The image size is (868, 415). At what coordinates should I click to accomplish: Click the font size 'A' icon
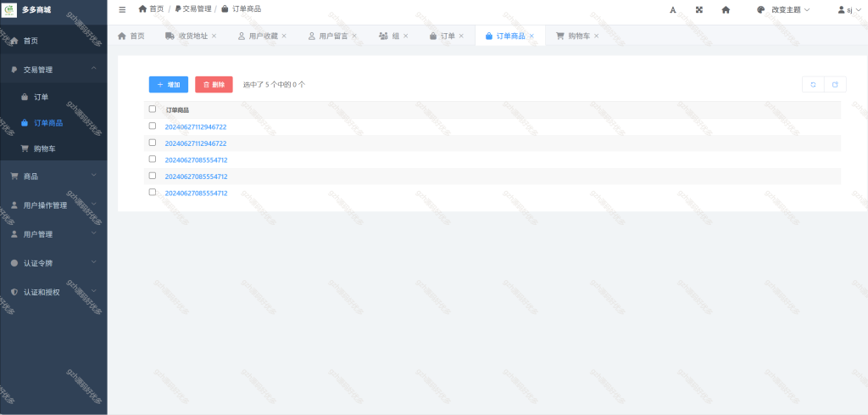point(673,9)
